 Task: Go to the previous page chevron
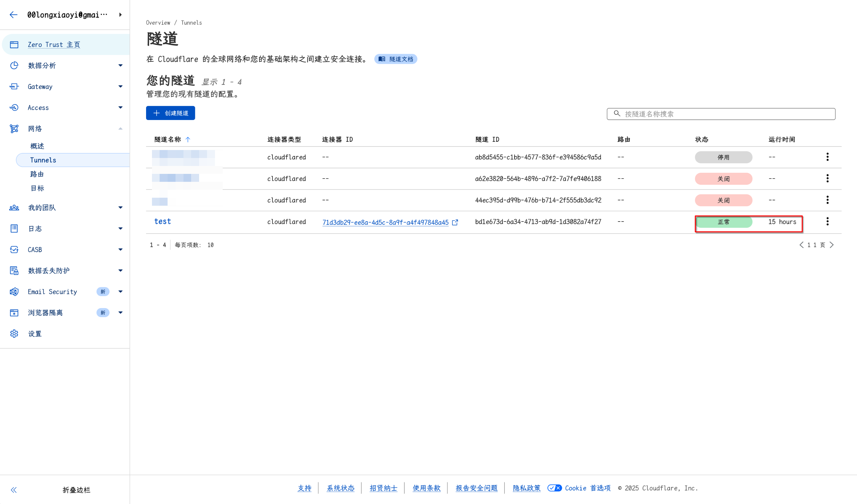tap(802, 245)
